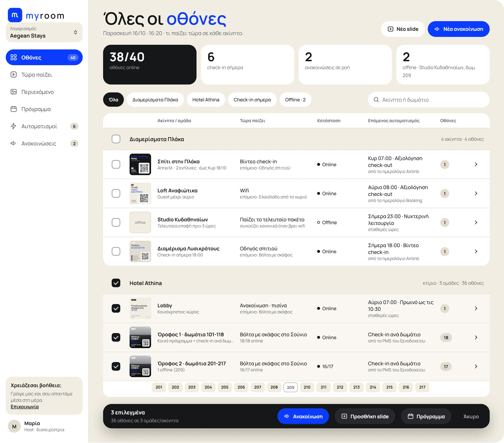Viewport: 504px width, 443px height.
Task: Open the Οθόνες grid icon in sidebar
Action: (14, 57)
